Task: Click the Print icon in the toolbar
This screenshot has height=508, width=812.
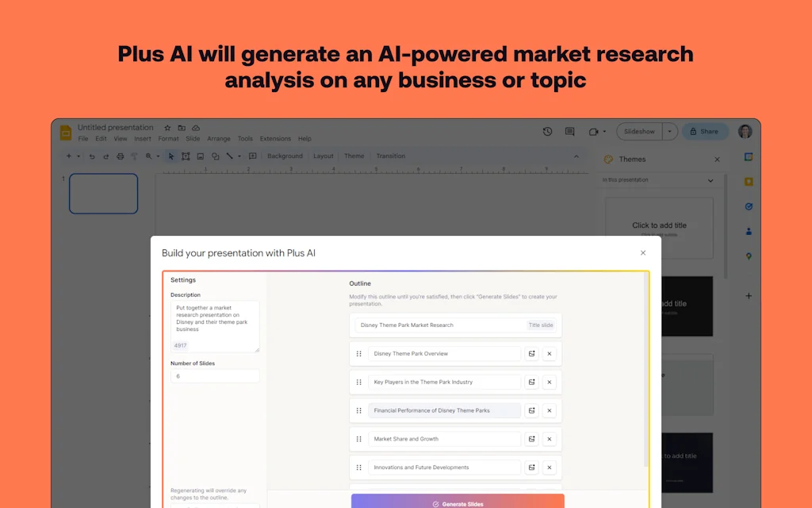Action: click(121, 156)
